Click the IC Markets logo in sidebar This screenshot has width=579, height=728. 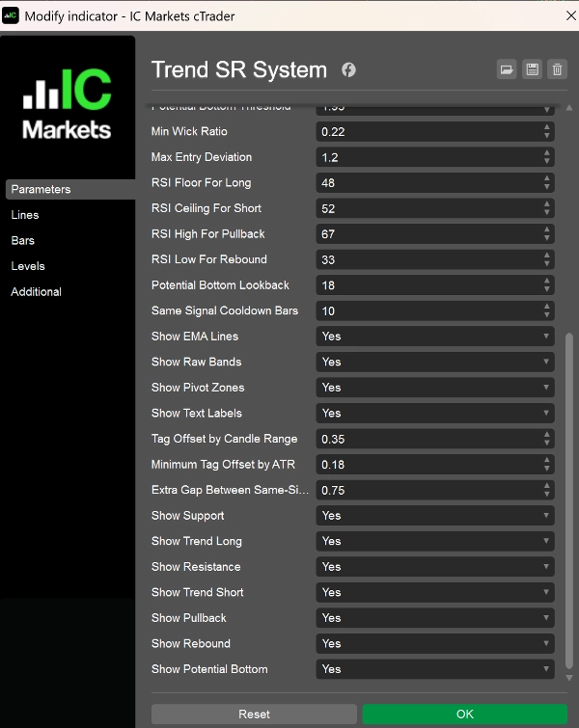click(68, 104)
